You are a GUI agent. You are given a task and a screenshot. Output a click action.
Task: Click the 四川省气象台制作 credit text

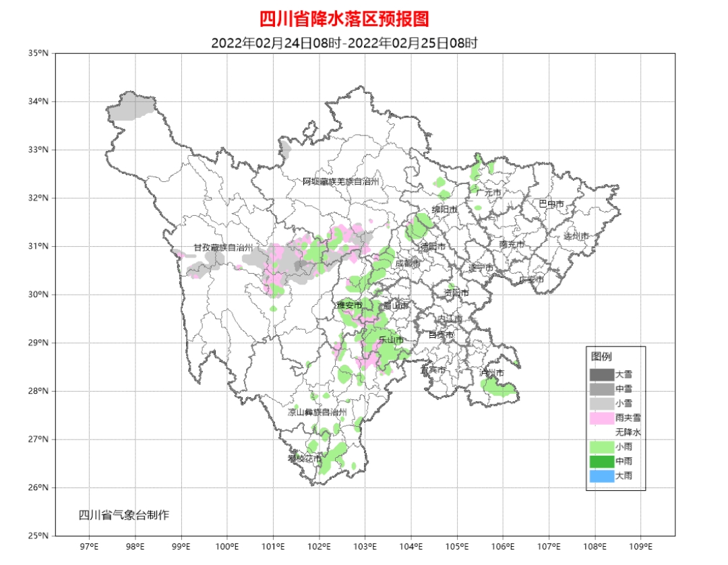tap(124, 515)
